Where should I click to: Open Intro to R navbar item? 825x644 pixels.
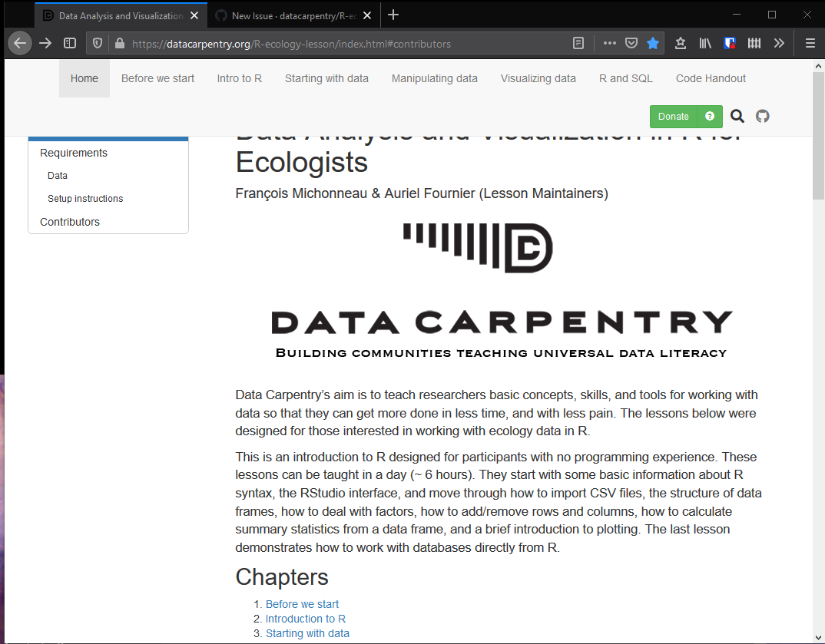pyautogui.click(x=240, y=78)
